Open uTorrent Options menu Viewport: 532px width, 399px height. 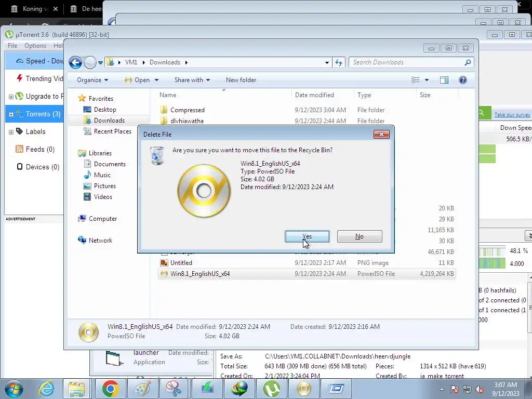(35, 46)
